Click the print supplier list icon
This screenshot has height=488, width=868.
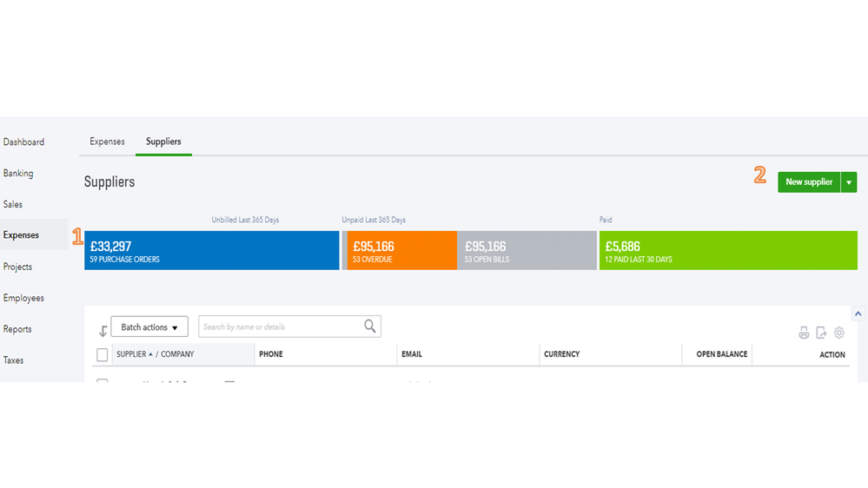(x=804, y=333)
